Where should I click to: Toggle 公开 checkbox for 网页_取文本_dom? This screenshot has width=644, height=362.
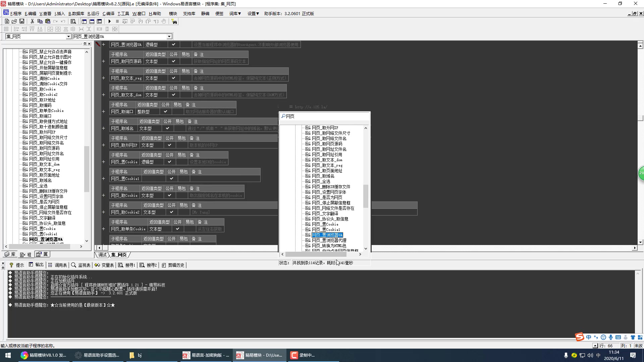point(173,95)
